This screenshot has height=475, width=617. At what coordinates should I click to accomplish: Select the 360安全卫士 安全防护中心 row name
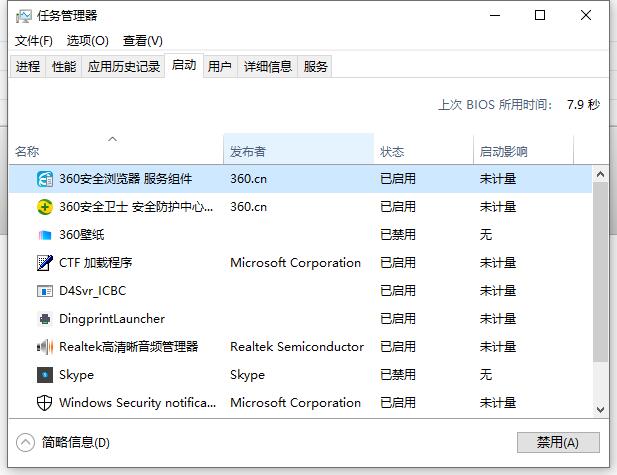(136, 207)
